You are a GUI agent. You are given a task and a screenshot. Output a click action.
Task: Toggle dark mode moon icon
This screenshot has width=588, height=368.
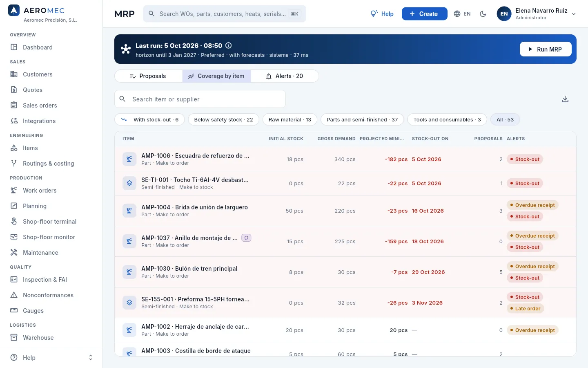point(483,14)
